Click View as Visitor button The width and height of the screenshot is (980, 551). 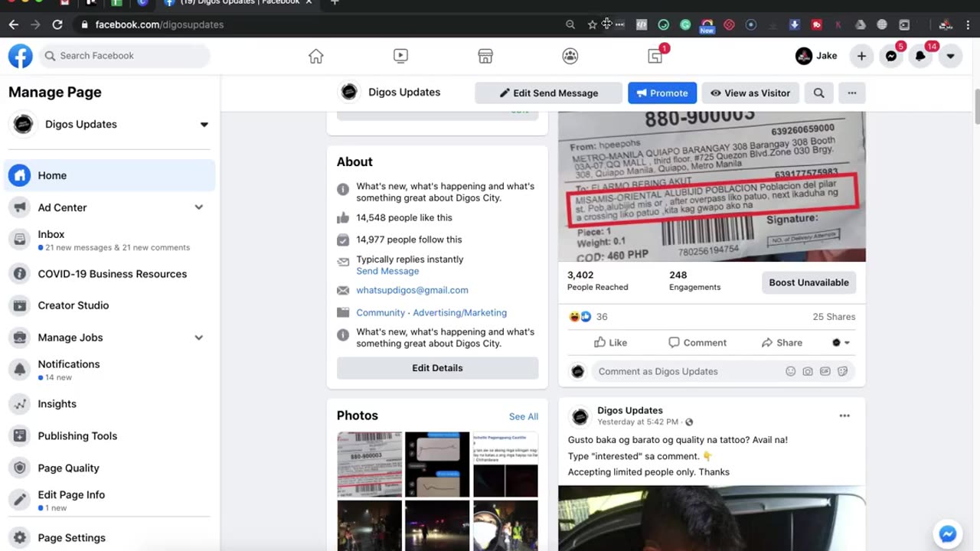tap(750, 93)
